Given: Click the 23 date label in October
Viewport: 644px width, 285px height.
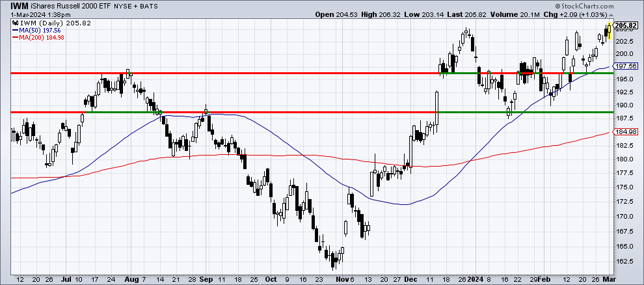Looking at the screenshot, I should coord(319,279).
